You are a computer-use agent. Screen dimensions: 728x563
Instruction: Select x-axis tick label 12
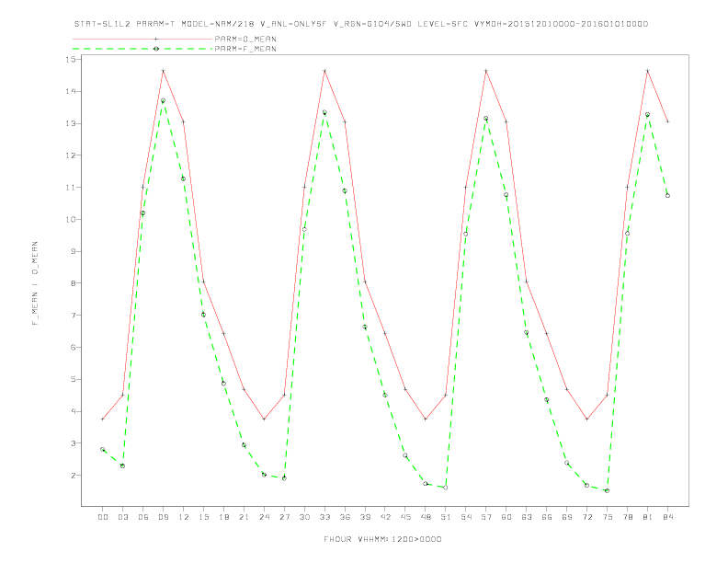(184, 517)
